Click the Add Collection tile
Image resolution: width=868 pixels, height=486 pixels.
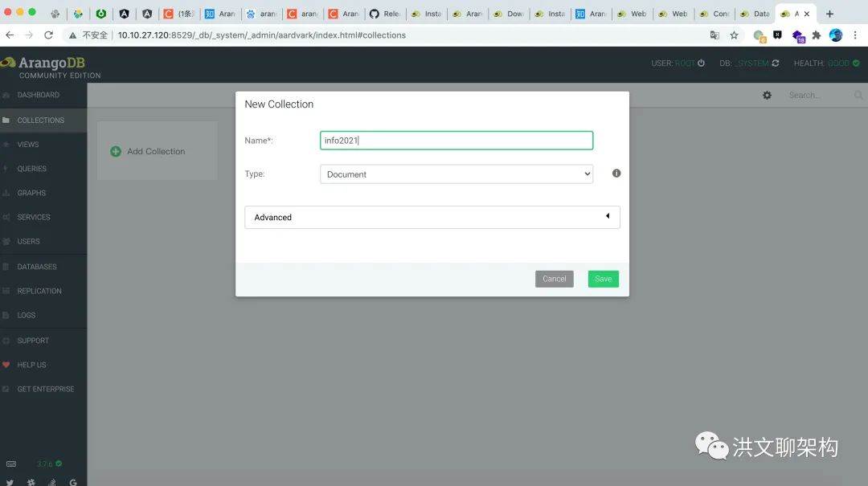click(158, 150)
